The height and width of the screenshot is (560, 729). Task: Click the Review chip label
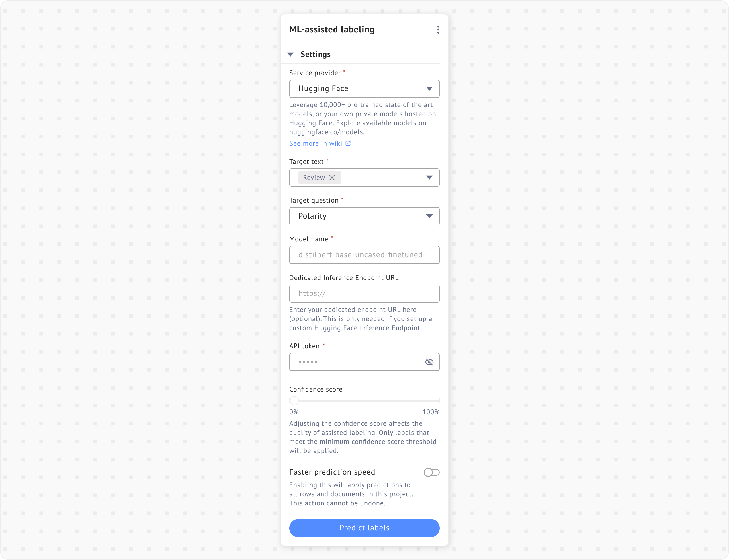coord(314,178)
